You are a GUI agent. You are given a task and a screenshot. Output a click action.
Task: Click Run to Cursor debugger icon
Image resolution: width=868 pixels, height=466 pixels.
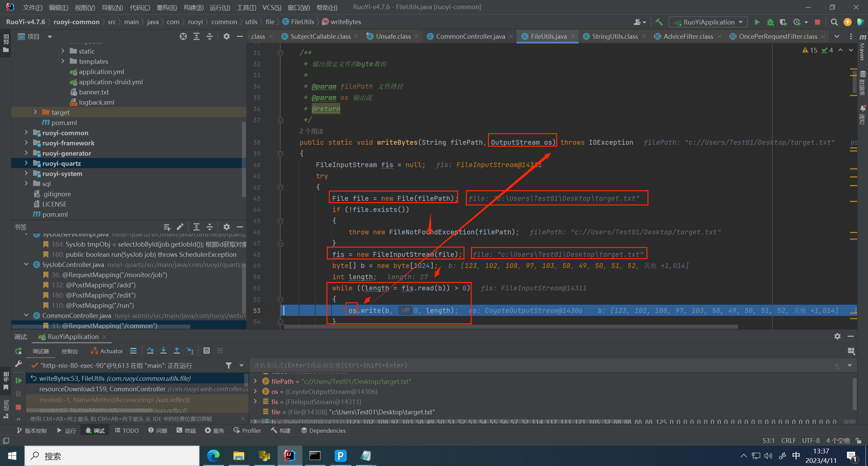(190, 351)
